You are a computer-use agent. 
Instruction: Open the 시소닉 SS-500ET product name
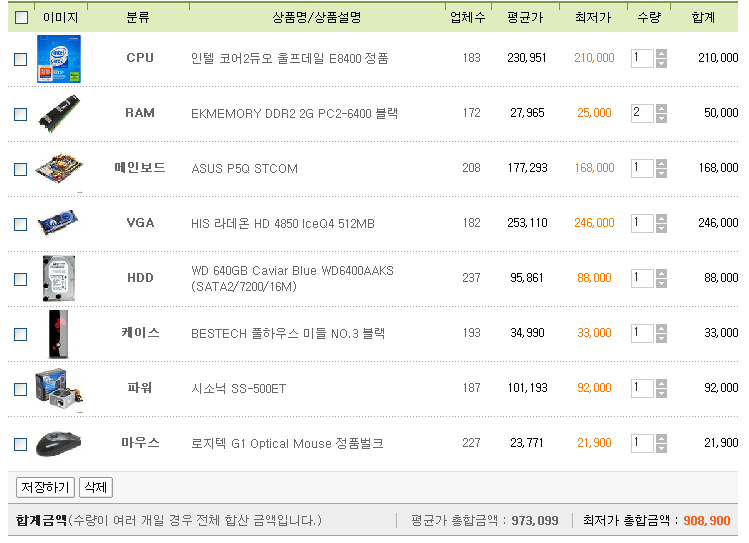click(238, 388)
